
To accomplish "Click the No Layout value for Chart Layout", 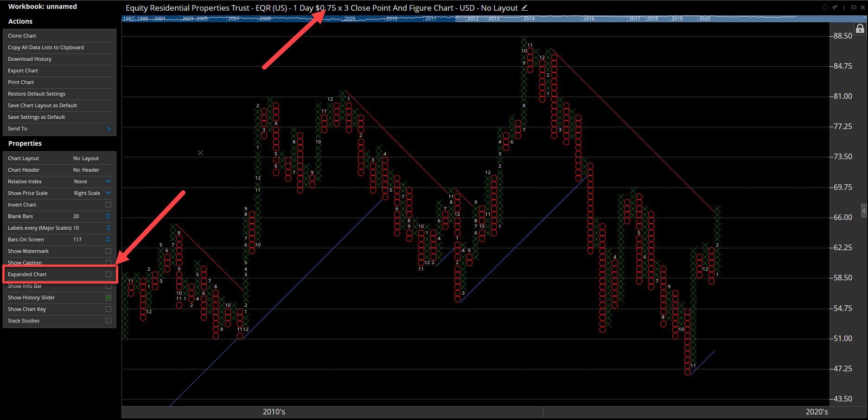I will pos(86,158).
